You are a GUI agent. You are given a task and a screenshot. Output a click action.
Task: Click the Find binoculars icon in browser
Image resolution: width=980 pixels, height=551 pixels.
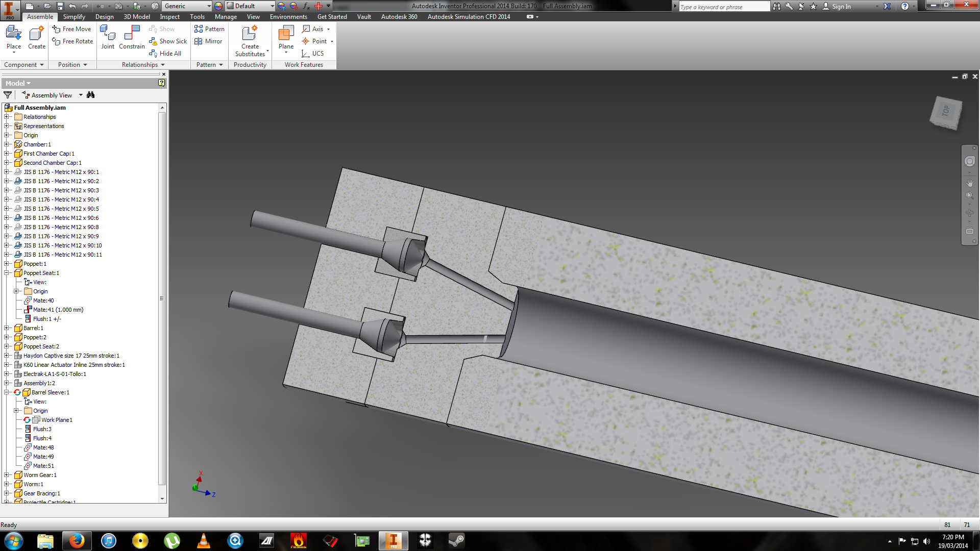pyautogui.click(x=91, y=95)
